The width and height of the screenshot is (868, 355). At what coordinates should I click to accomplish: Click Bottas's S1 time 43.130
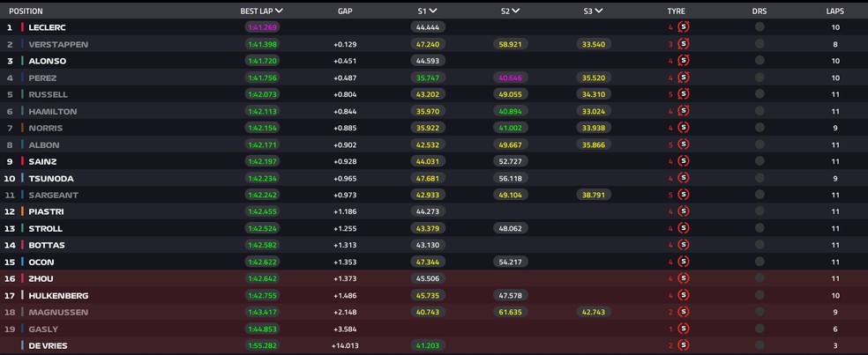428,245
